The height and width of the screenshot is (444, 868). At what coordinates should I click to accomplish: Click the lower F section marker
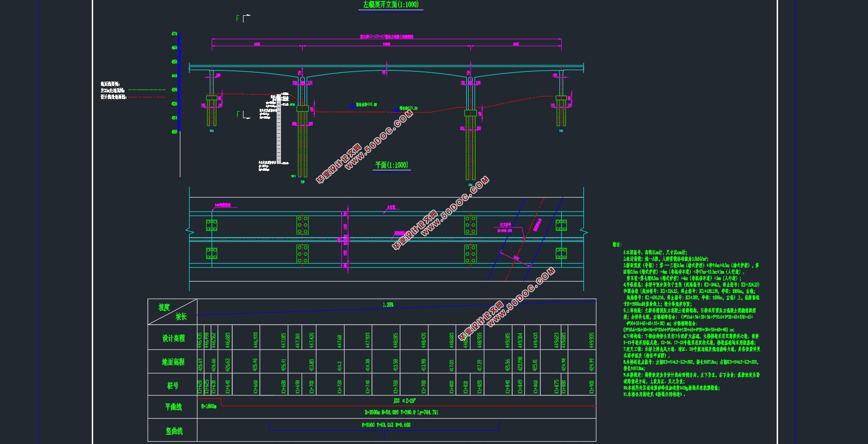point(238,114)
